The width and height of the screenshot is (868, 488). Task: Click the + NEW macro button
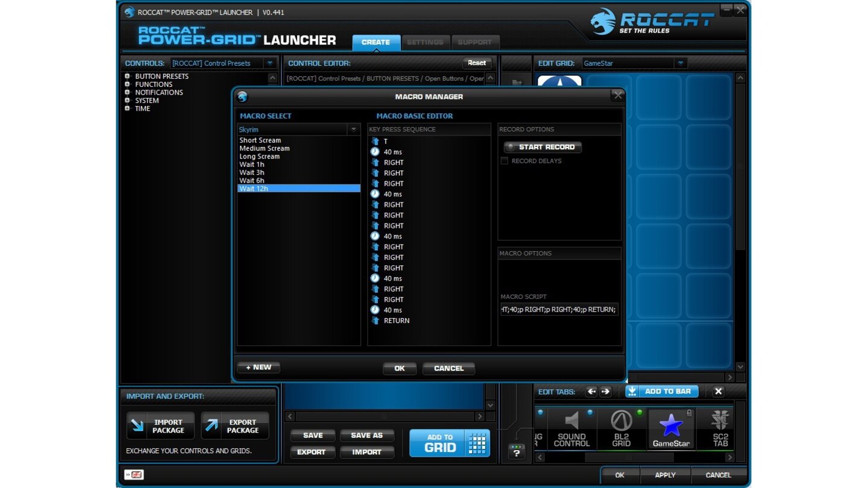[259, 368]
